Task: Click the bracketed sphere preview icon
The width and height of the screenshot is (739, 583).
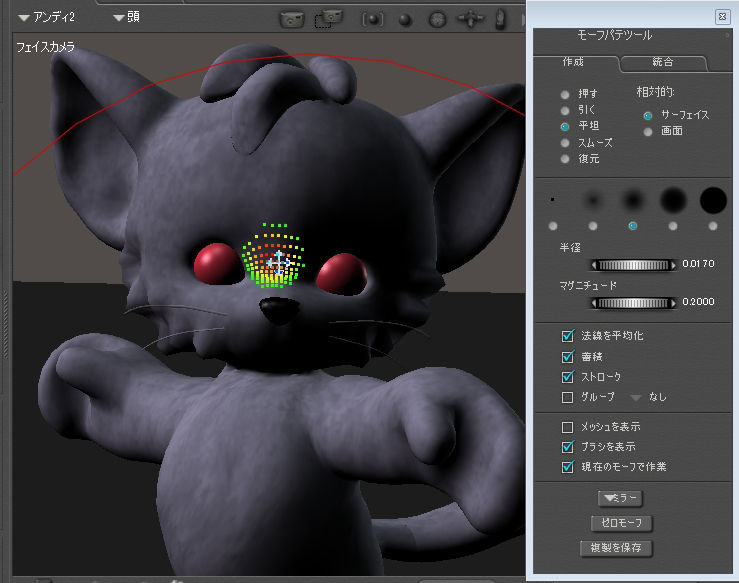Action: pos(372,19)
